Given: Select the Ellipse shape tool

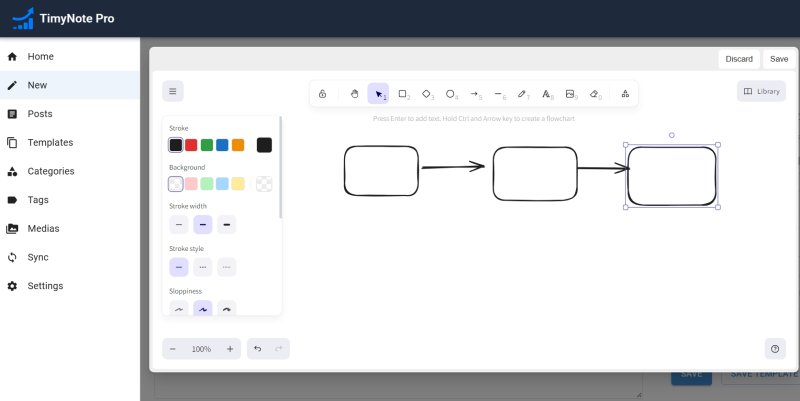Looking at the screenshot, I should 451,94.
